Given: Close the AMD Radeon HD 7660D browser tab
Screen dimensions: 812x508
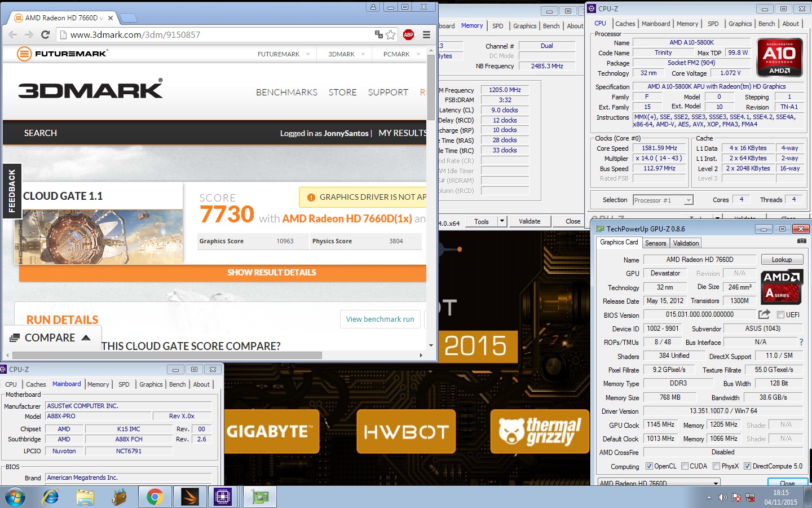Looking at the screenshot, I should tap(111, 17).
